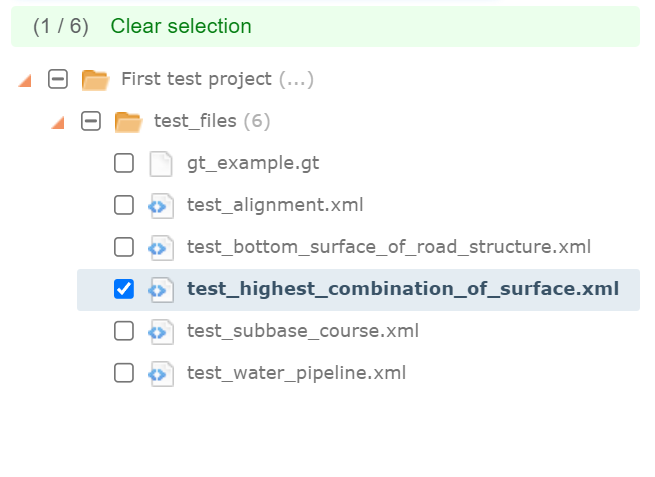Tick the test_water_pipeline.xml checkbox

pos(124,374)
